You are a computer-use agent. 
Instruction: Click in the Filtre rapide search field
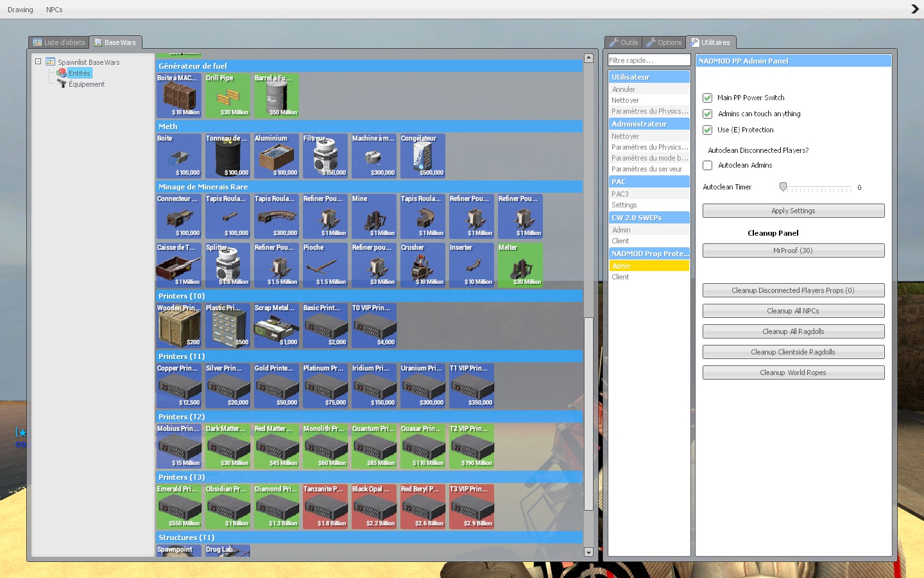tap(649, 60)
